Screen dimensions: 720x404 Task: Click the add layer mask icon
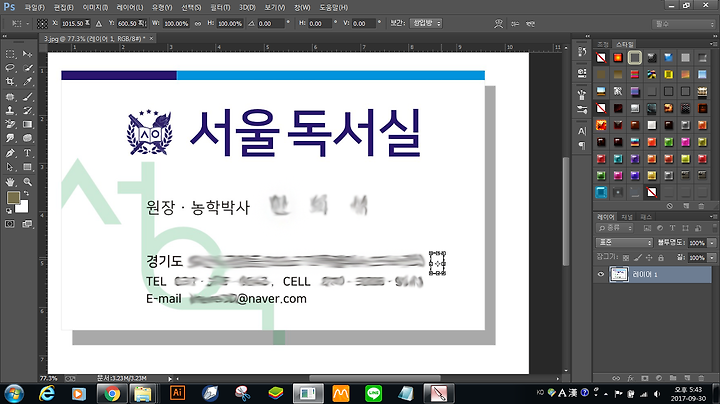tap(645, 378)
